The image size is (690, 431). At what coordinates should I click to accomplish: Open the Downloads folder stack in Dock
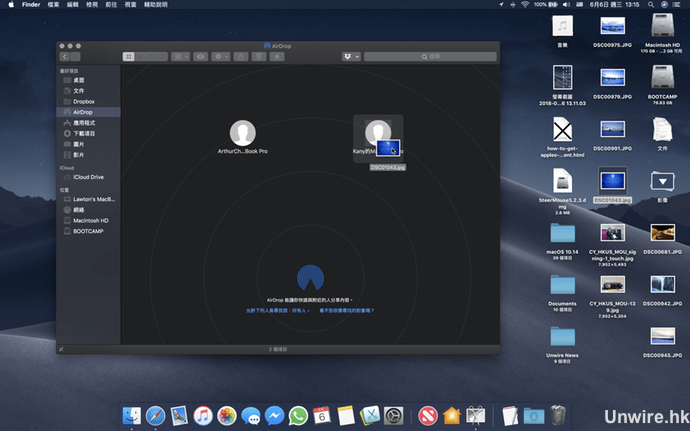(x=534, y=415)
